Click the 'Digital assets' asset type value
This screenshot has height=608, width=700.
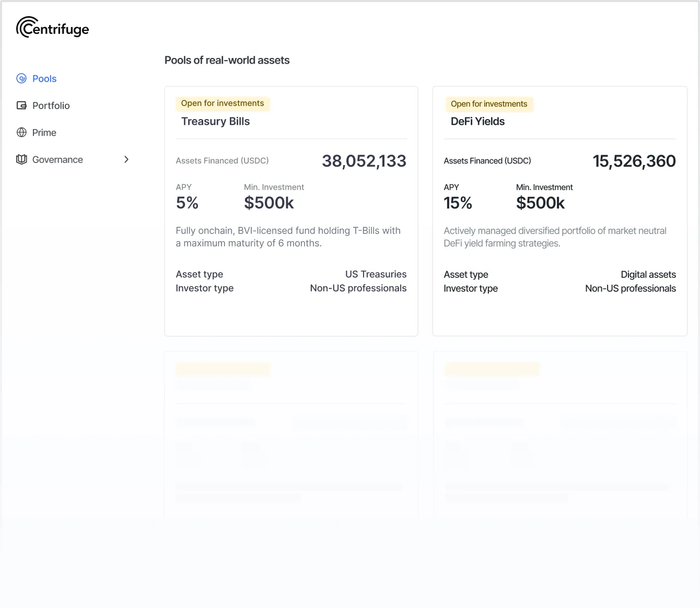coord(648,275)
